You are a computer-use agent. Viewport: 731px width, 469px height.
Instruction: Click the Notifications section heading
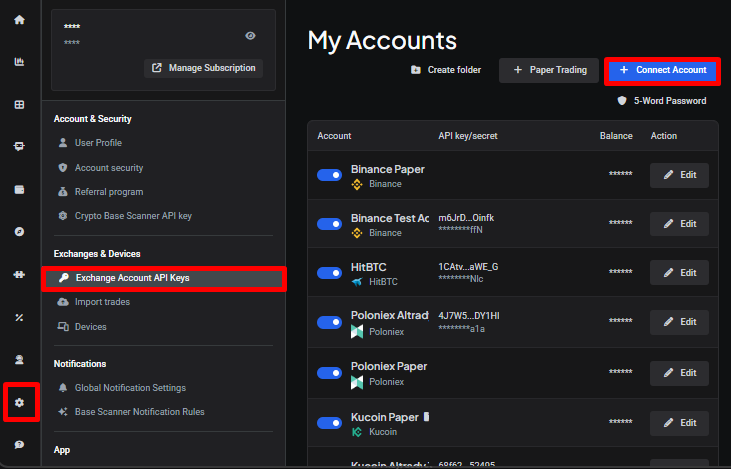pyautogui.click(x=80, y=364)
